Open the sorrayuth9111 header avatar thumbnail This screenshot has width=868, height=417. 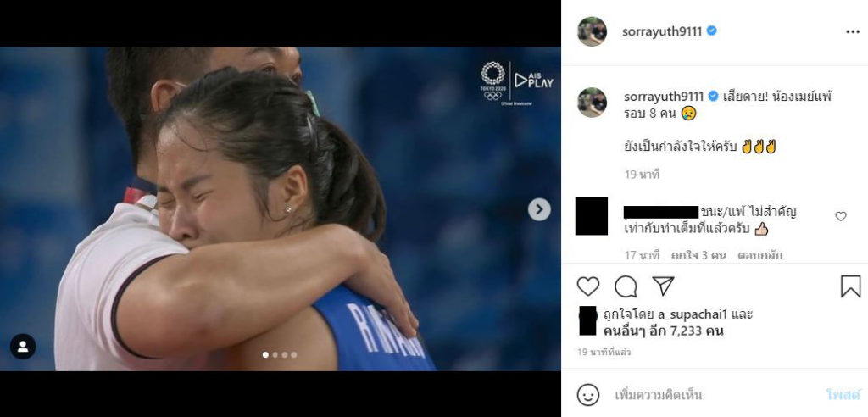coord(592,31)
